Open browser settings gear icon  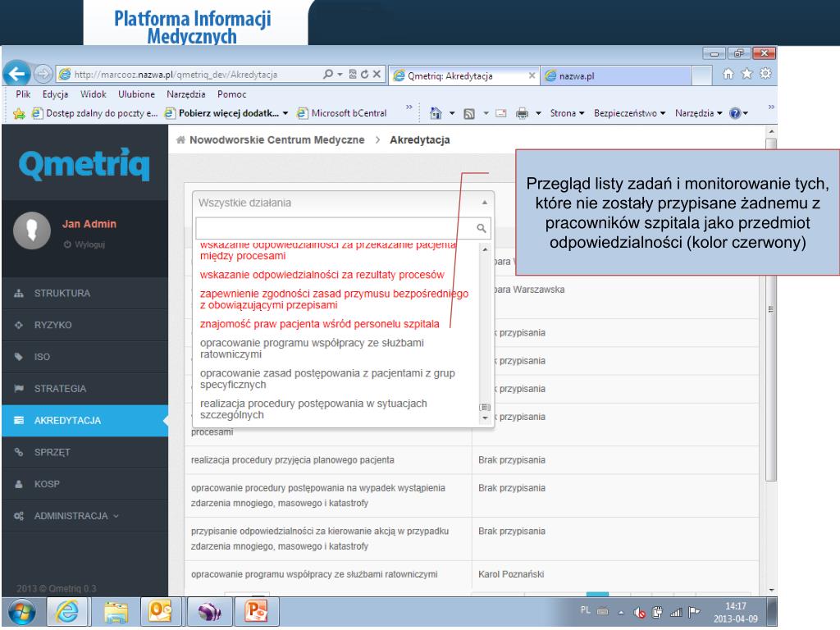tap(766, 74)
